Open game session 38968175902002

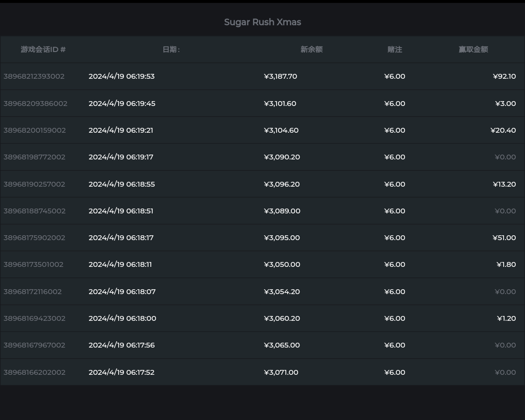pos(34,238)
